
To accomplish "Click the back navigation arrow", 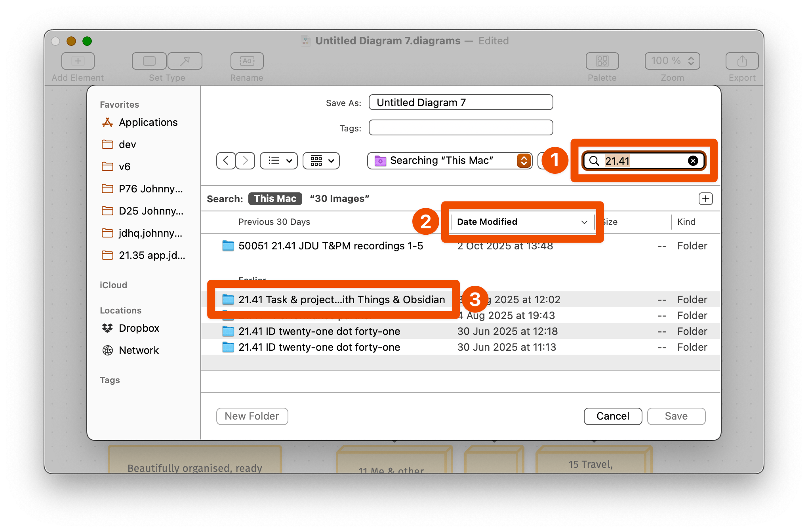I will point(225,161).
